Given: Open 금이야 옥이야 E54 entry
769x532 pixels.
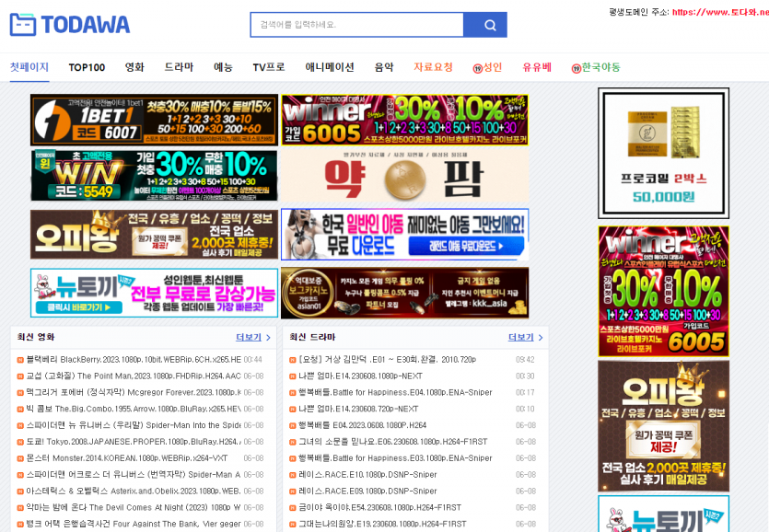Looking at the screenshot, I should pyautogui.click(x=380, y=507).
